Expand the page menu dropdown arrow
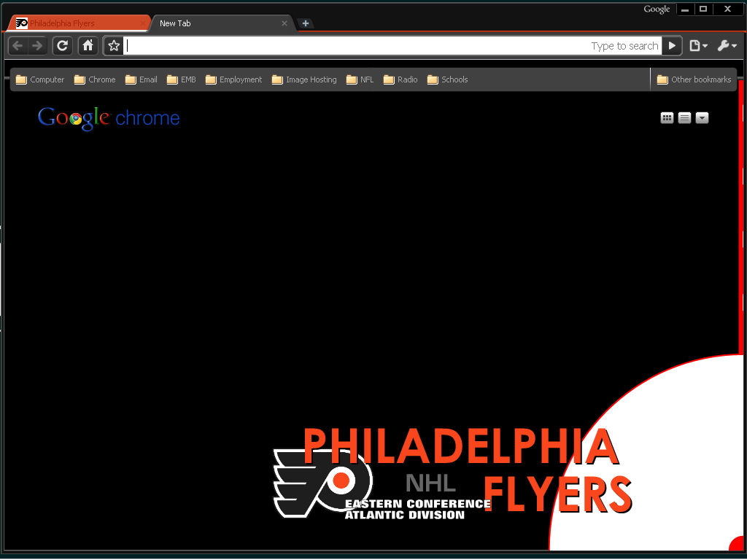Screen dimensions: 747x560 703,45
